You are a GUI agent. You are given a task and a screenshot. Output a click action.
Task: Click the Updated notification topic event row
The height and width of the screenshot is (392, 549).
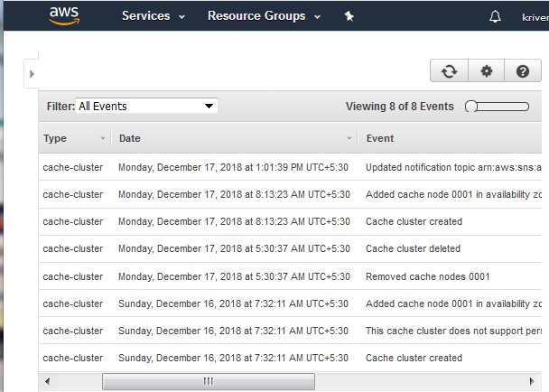[x=452, y=167]
